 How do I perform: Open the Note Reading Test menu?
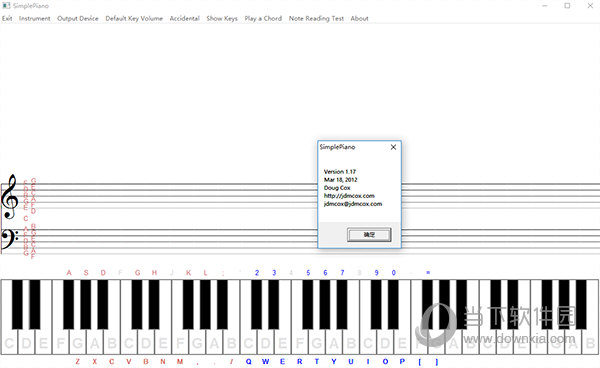[x=316, y=18]
